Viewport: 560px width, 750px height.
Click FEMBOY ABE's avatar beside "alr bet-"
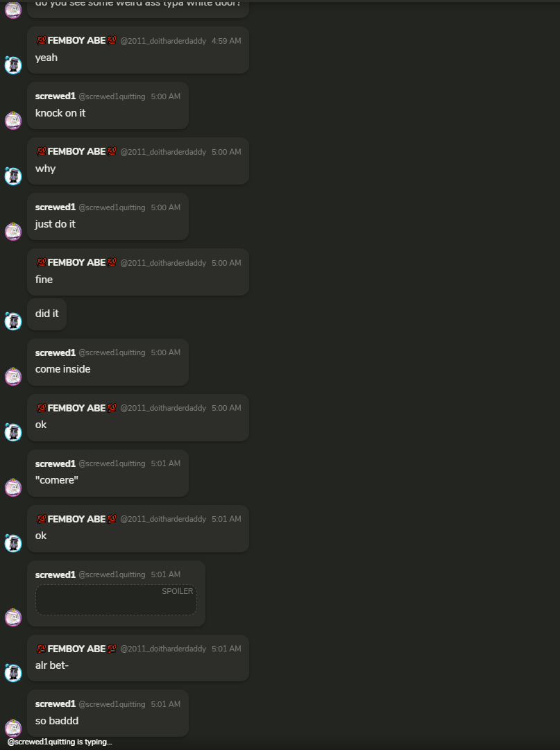point(13,672)
